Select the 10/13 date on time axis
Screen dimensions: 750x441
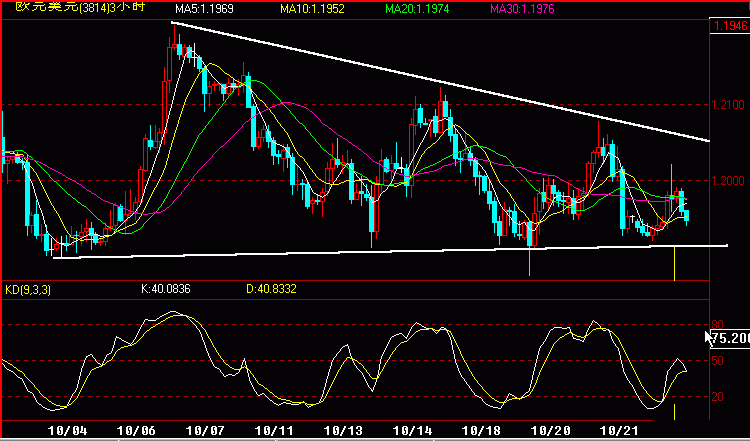(x=343, y=430)
